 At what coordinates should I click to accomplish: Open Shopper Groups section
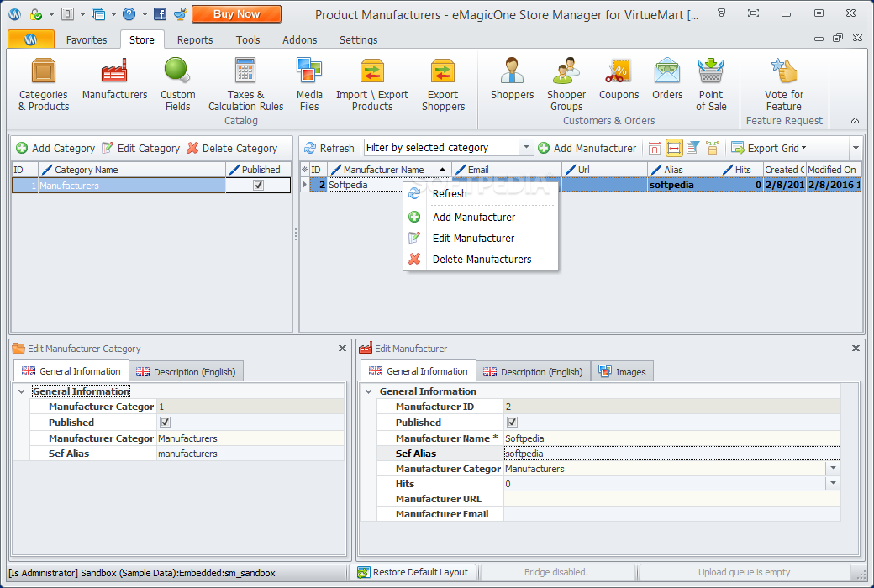point(566,84)
